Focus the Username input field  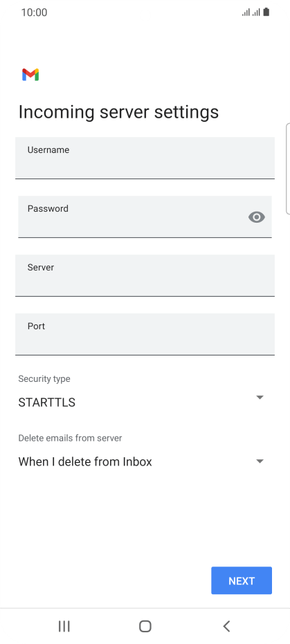(x=145, y=158)
